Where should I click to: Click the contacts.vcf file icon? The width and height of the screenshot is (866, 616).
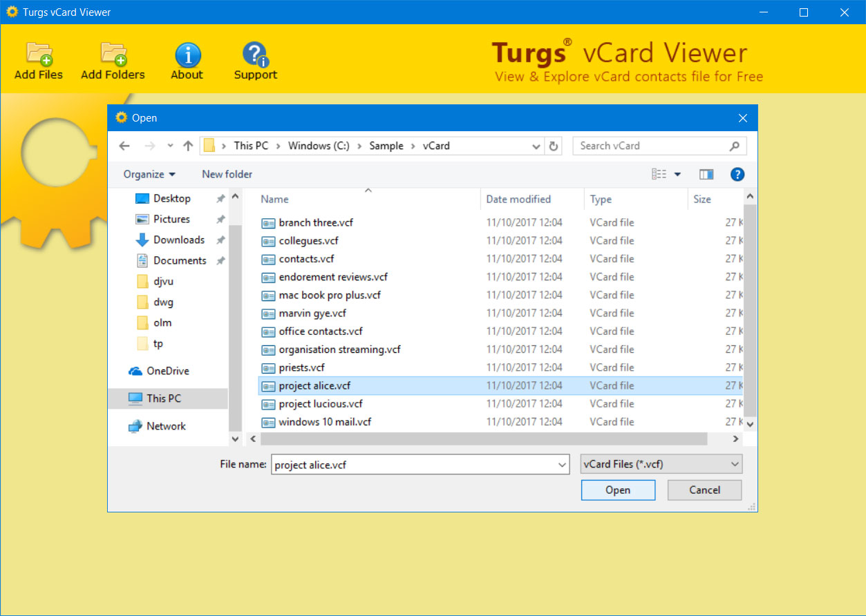click(x=268, y=259)
